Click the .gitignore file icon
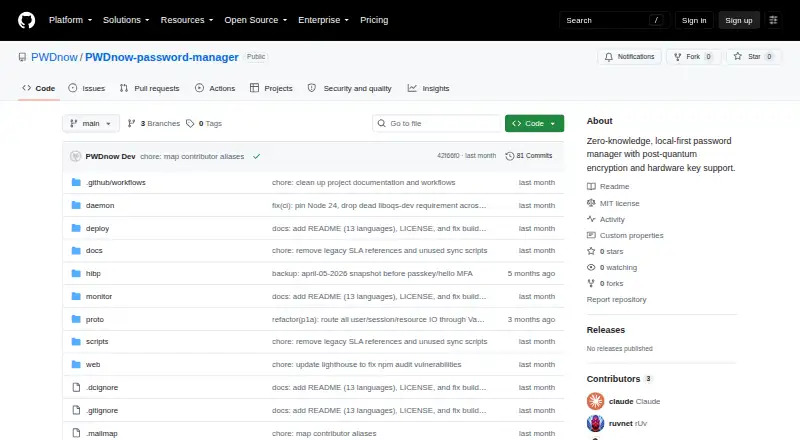 [x=76, y=410]
